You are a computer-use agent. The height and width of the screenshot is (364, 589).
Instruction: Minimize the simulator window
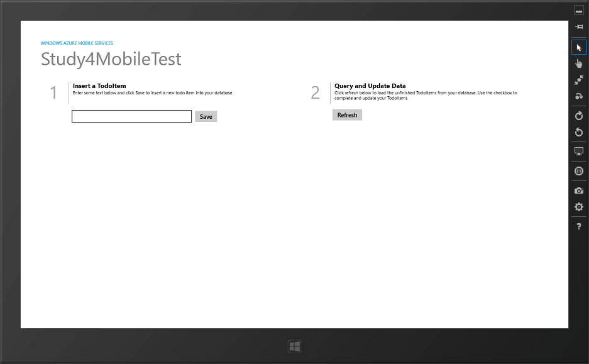pos(579,11)
